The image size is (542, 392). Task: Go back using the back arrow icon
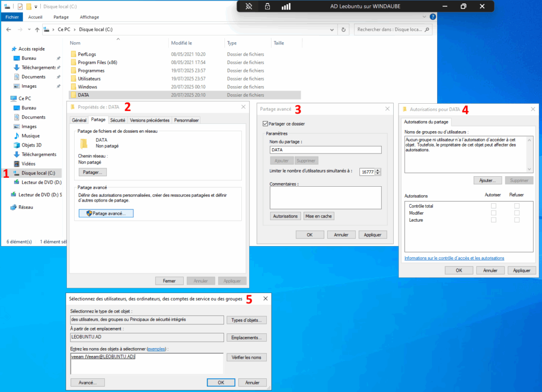[8, 30]
